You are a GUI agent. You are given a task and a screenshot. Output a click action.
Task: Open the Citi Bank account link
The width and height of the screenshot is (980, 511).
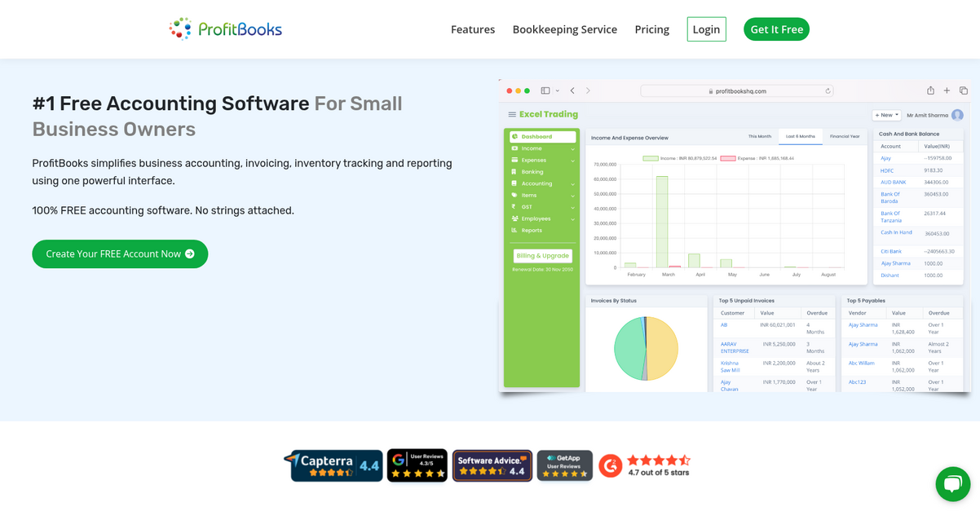890,252
